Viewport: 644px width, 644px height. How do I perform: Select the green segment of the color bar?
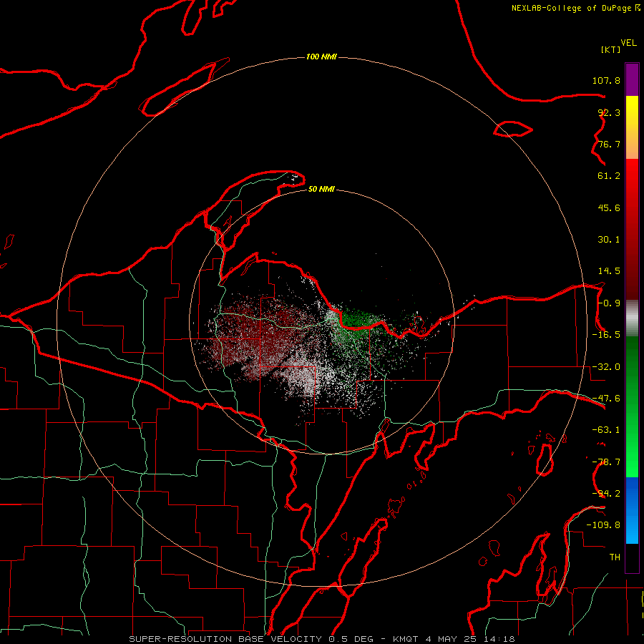tap(632, 406)
